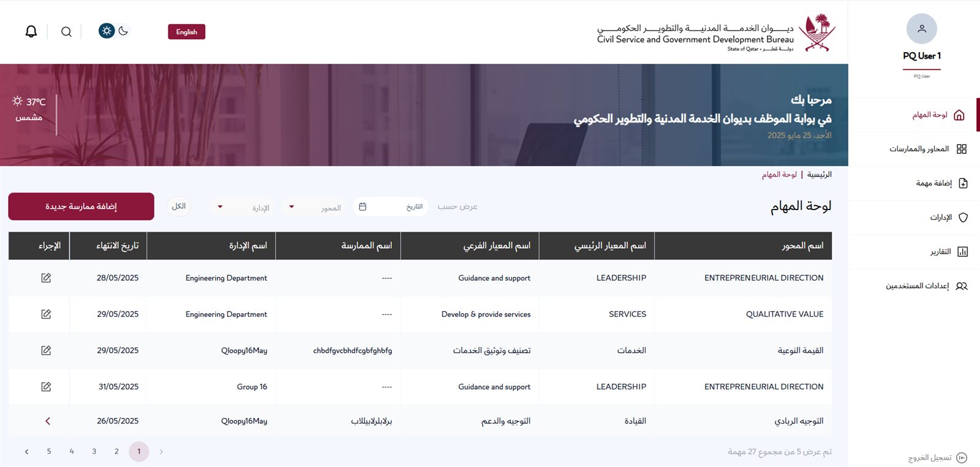980x467 pixels.
Task: Click the home icon beside لوحة المهام
Action: (x=960, y=115)
